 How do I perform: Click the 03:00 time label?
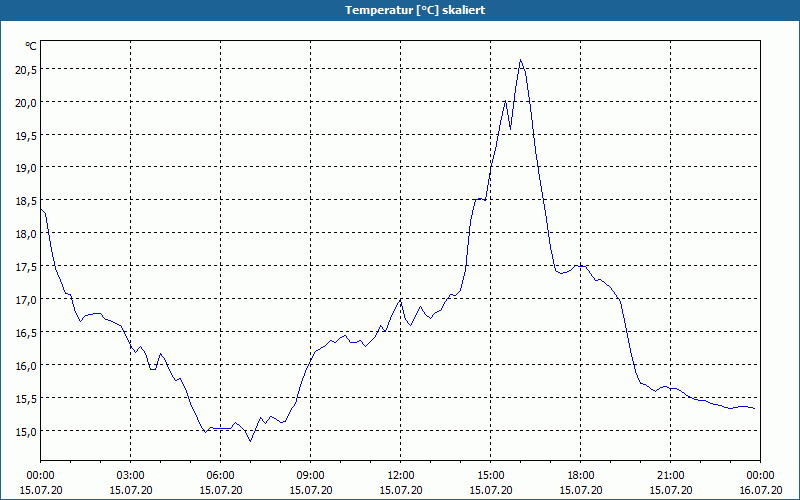(x=131, y=476)
